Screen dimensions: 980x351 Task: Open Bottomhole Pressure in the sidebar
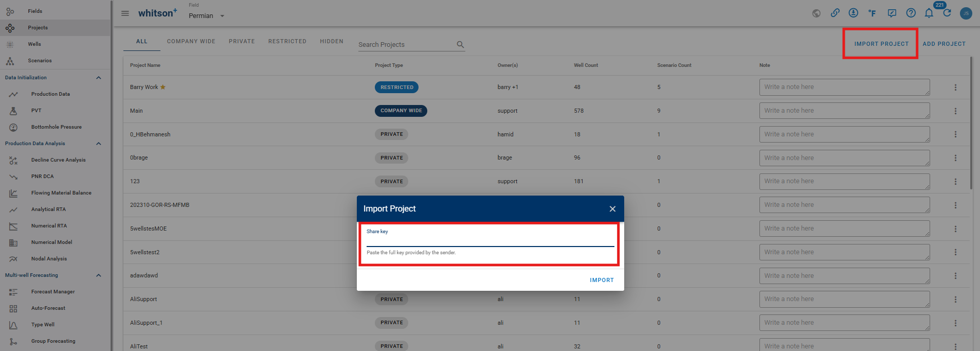(x=55, y=127)
